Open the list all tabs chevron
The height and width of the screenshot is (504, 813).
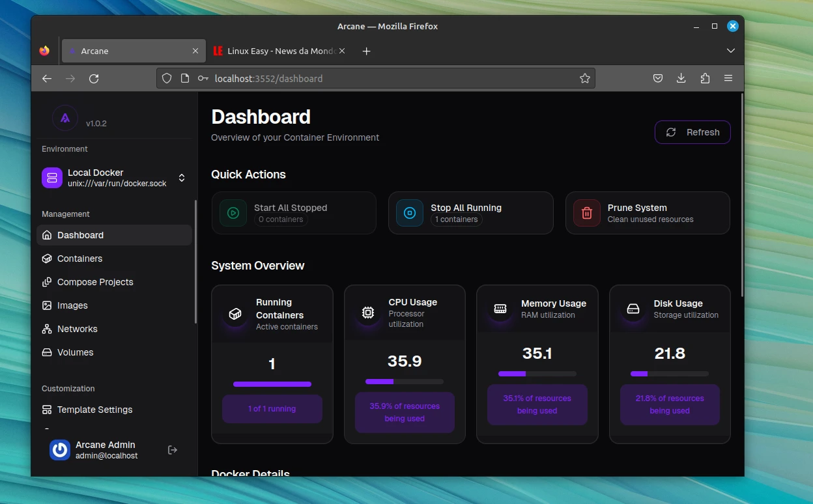(730, 51)
